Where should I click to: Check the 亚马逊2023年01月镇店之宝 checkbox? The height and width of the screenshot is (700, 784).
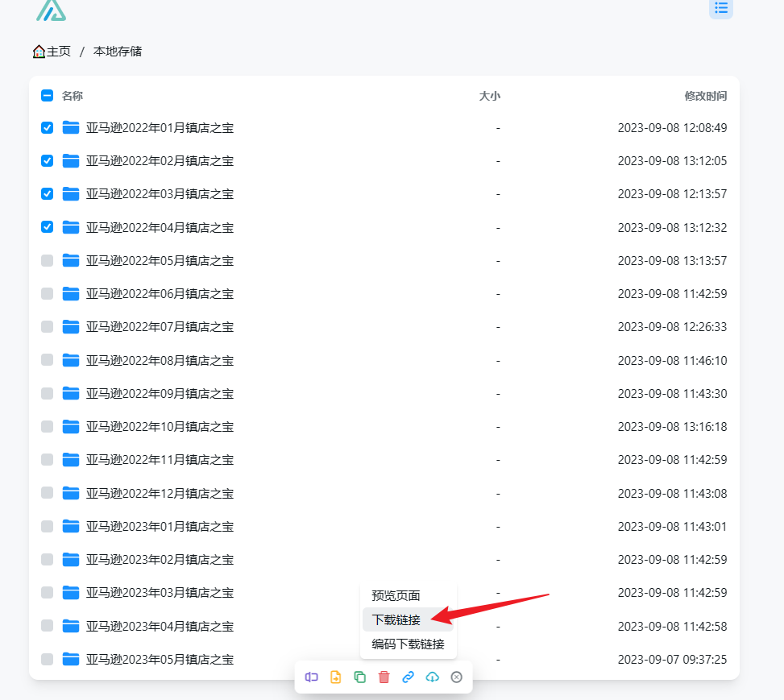pos(48,526)
